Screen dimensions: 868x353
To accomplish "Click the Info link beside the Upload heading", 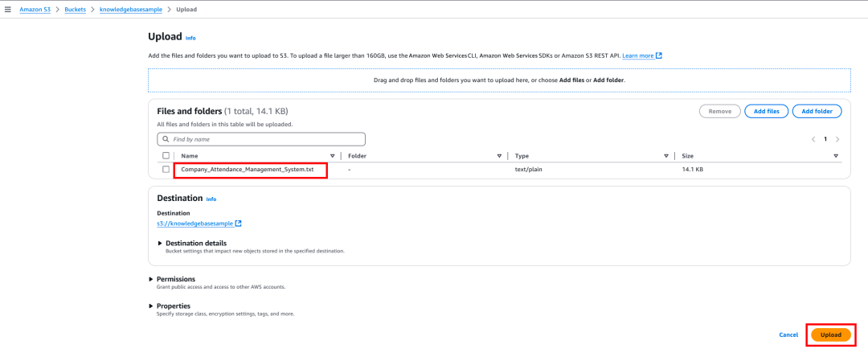I will (x=190, y=39).
